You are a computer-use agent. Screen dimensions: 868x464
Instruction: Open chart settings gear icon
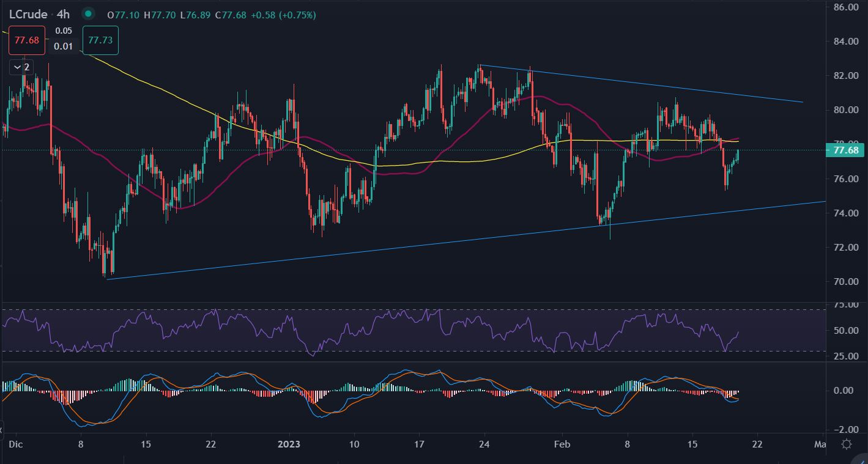click(x=847, y=444)
